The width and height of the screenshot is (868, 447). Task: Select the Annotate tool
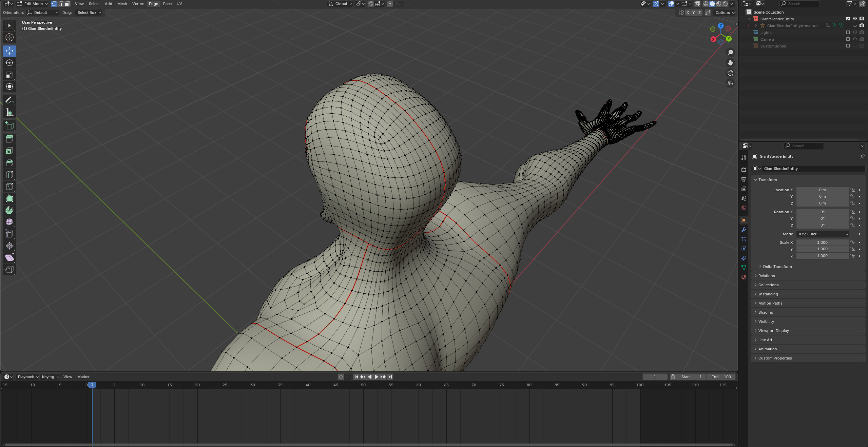click(x=9, y=100)
